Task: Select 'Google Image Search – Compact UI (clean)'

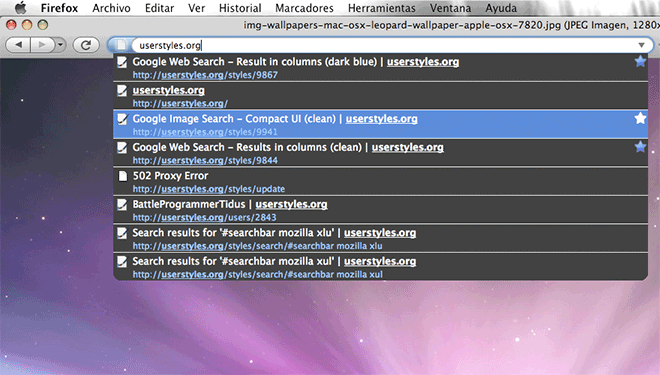Action: [381, 125]
